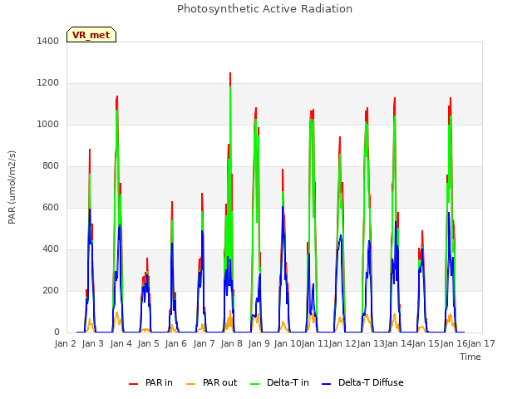Click the 1200 y-axis tick label
This screenshot has height=399, width=532.
tap(48, 83)
